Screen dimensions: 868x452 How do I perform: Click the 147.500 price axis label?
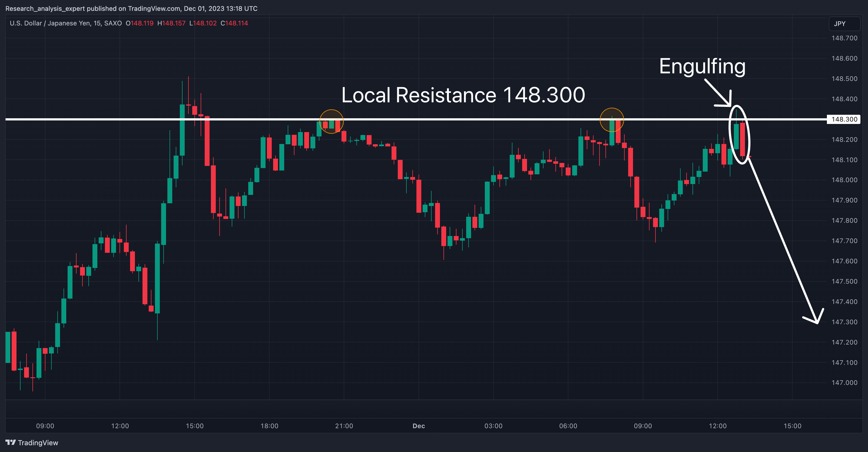tap(844, 281)
